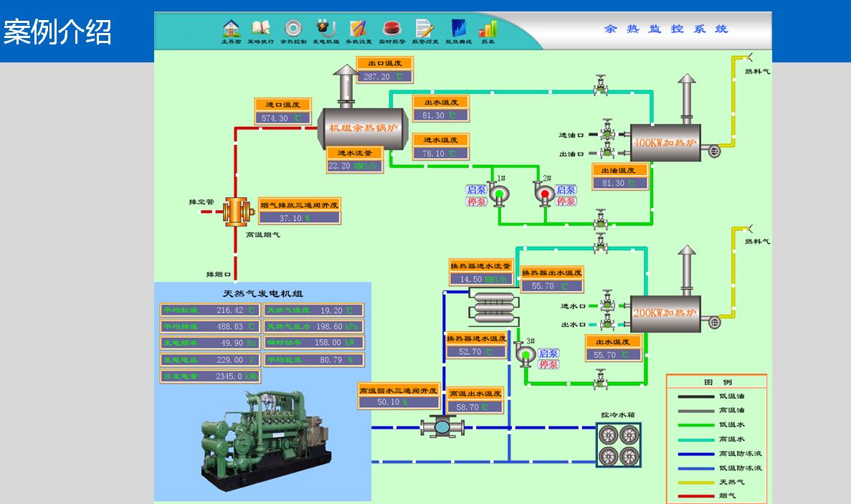This screenshot has height=504, width=851.
Task: Open 报警历史 notepad icon
Action: [424, 29]
